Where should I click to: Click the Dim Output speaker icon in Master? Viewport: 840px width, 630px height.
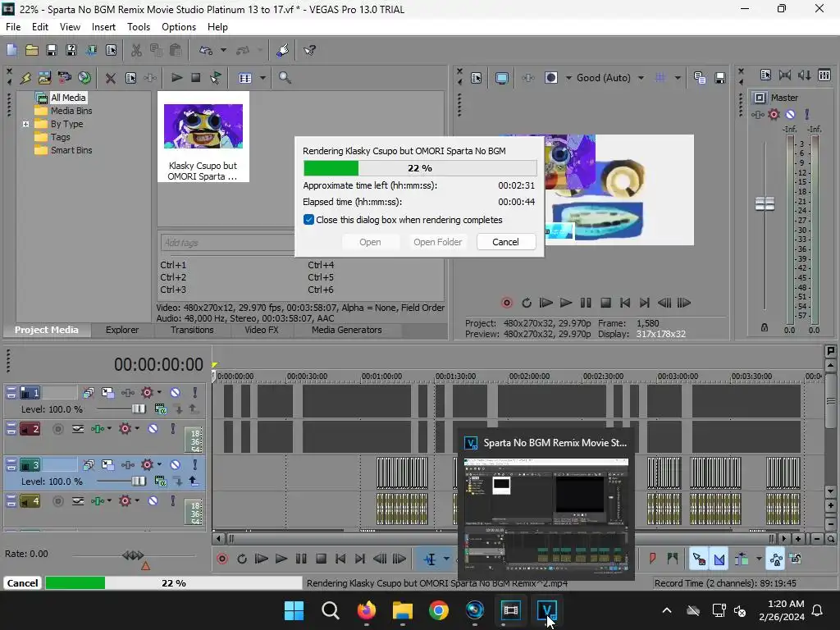click(804, 75)
